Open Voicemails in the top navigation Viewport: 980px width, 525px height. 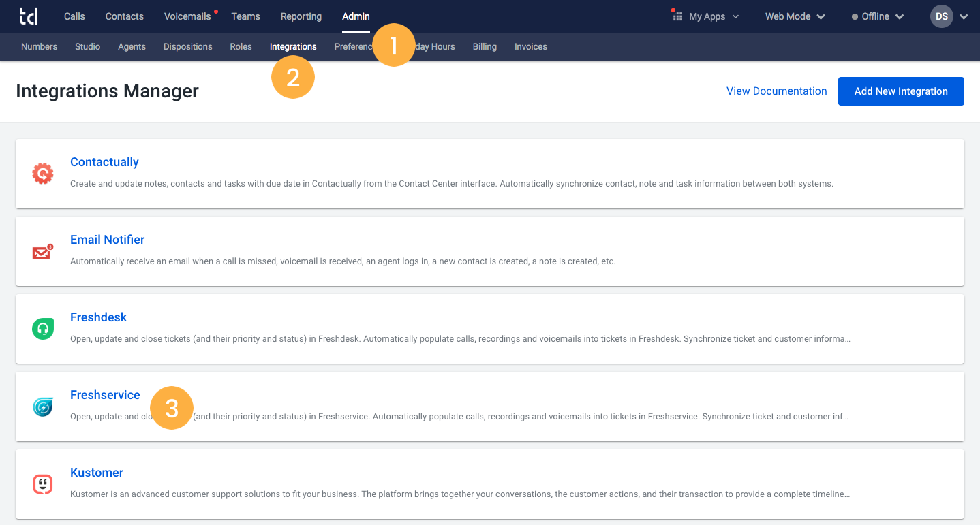[x=187, y=16]
